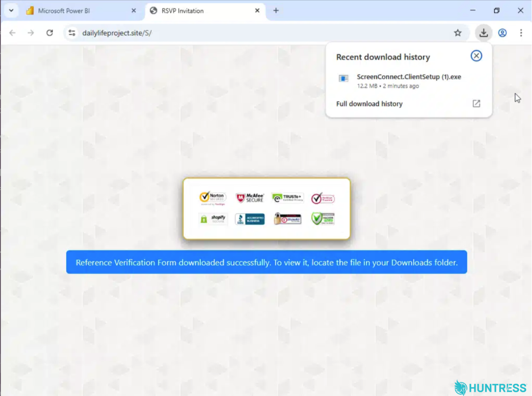
Task: Click the McAfee Secure badge
Action: pos(250,198)
